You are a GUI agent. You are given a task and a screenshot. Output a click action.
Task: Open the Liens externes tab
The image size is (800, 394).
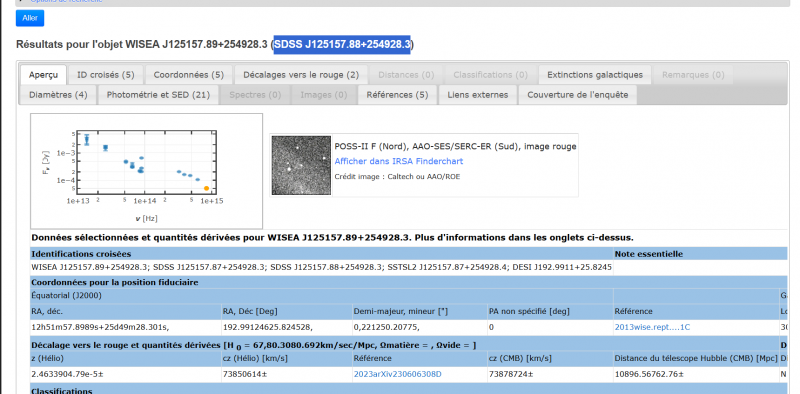478,95
